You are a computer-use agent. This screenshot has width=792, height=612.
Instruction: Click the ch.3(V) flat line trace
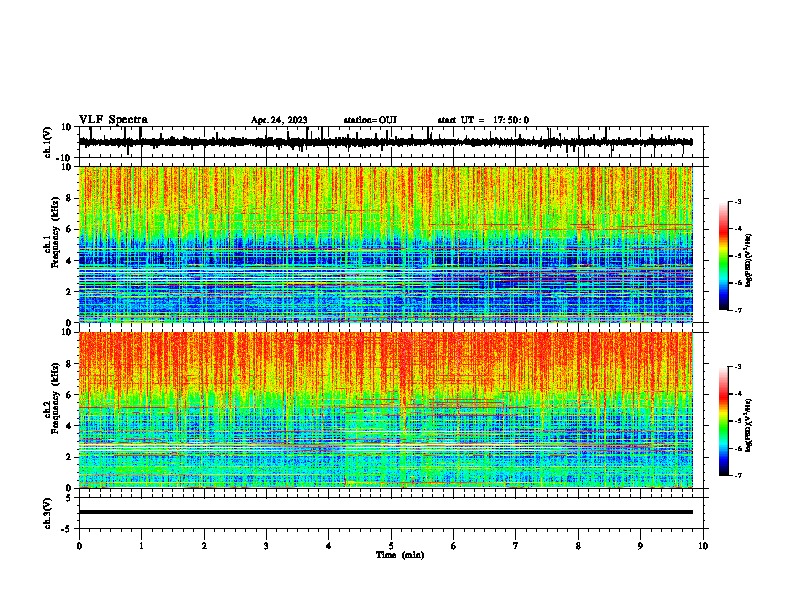click(x=386, y=512)
